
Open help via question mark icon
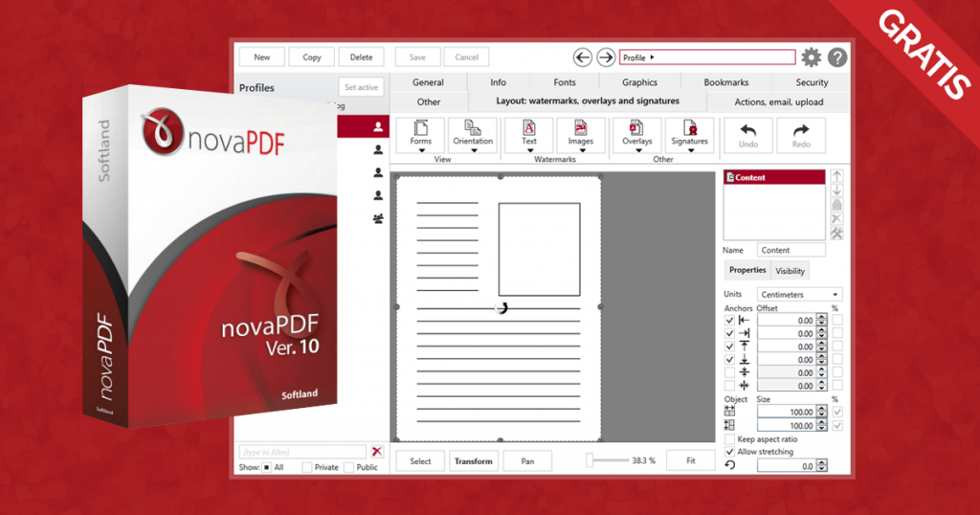coord(837,57)
